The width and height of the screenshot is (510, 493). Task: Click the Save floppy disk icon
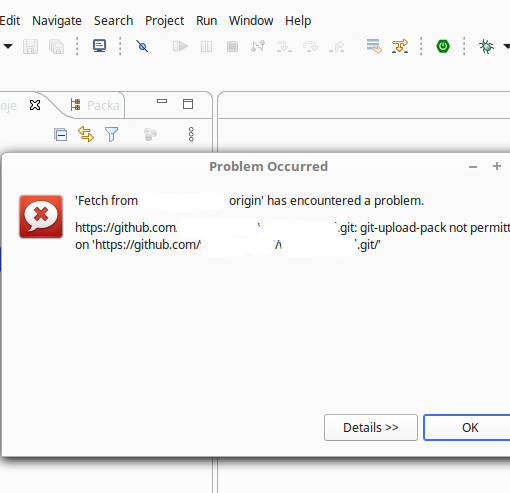pos(30,46)
